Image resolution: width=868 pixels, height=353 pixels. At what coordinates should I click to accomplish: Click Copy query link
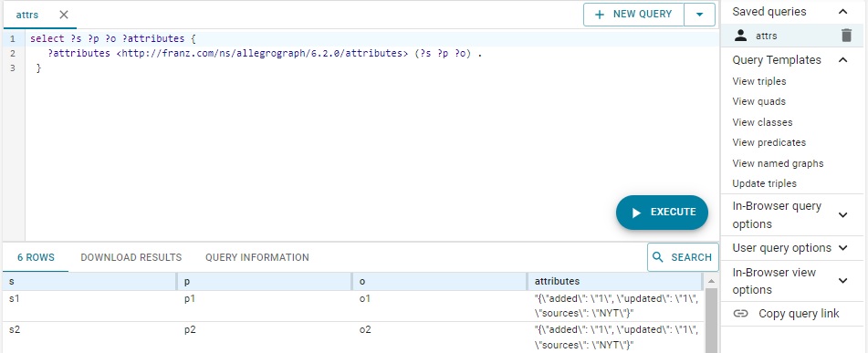[x=799, y=314]
